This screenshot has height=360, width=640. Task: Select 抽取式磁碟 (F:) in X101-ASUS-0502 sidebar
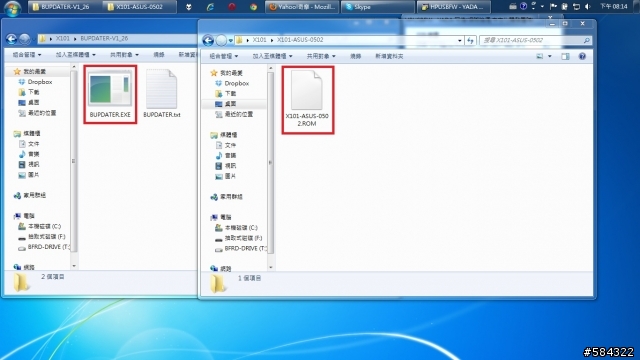(244, 238)
